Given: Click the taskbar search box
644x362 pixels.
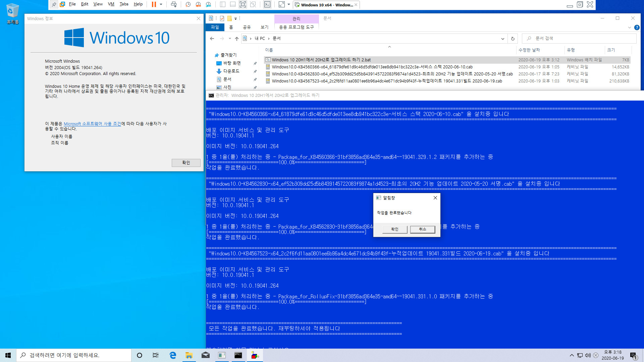Looking at the screenshot, I should coord(74,355).
